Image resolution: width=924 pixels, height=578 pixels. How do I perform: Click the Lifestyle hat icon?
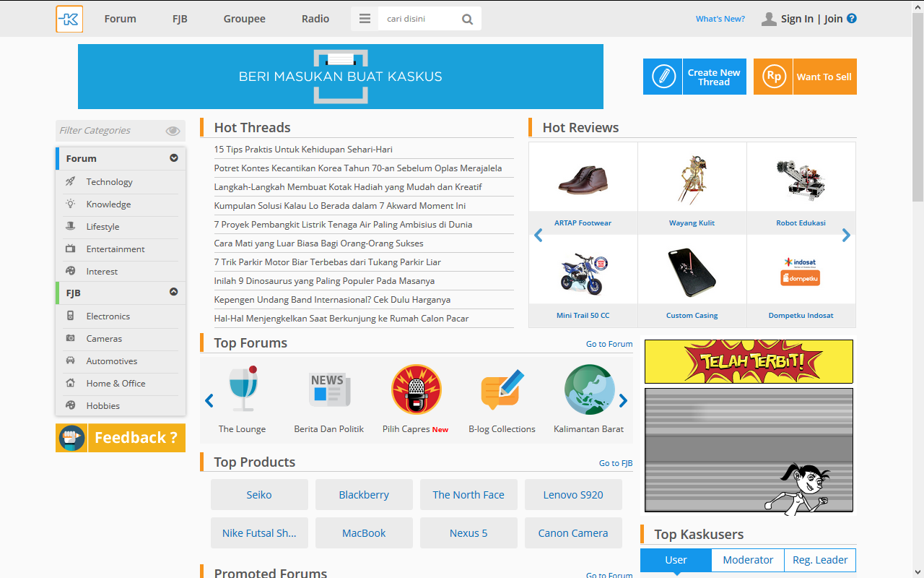70,226
